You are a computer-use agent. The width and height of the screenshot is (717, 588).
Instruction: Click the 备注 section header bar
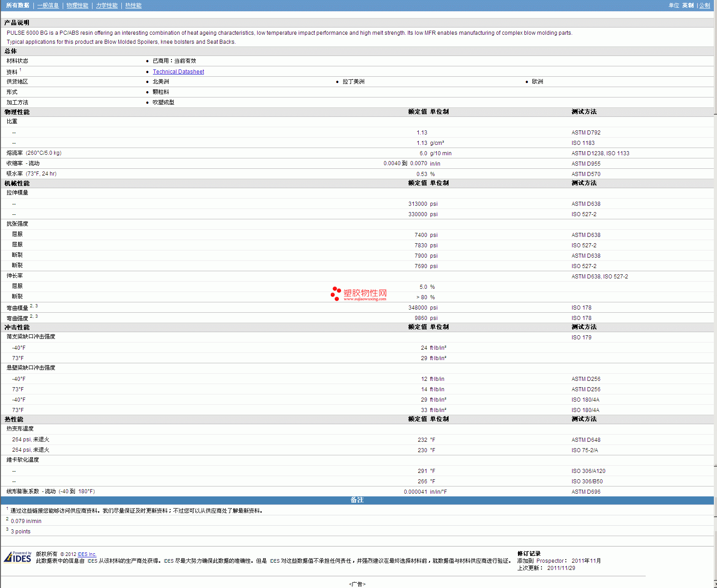coord(357,500)
